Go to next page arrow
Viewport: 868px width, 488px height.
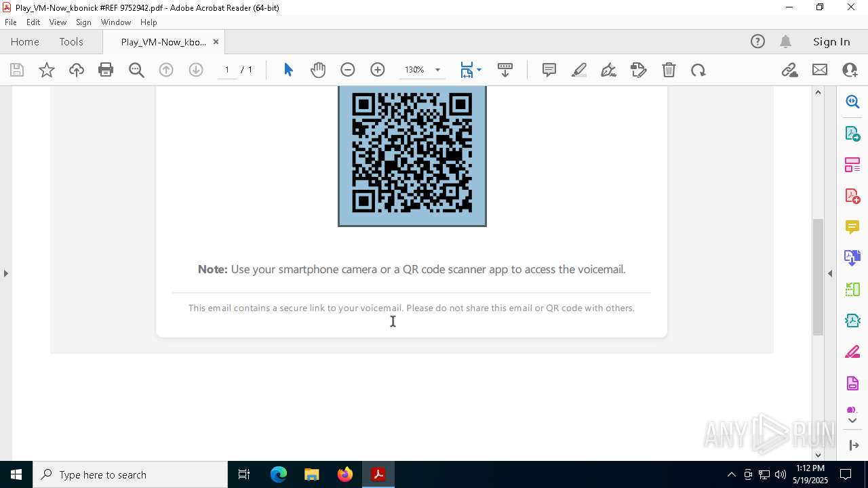(x=196, y=70)
